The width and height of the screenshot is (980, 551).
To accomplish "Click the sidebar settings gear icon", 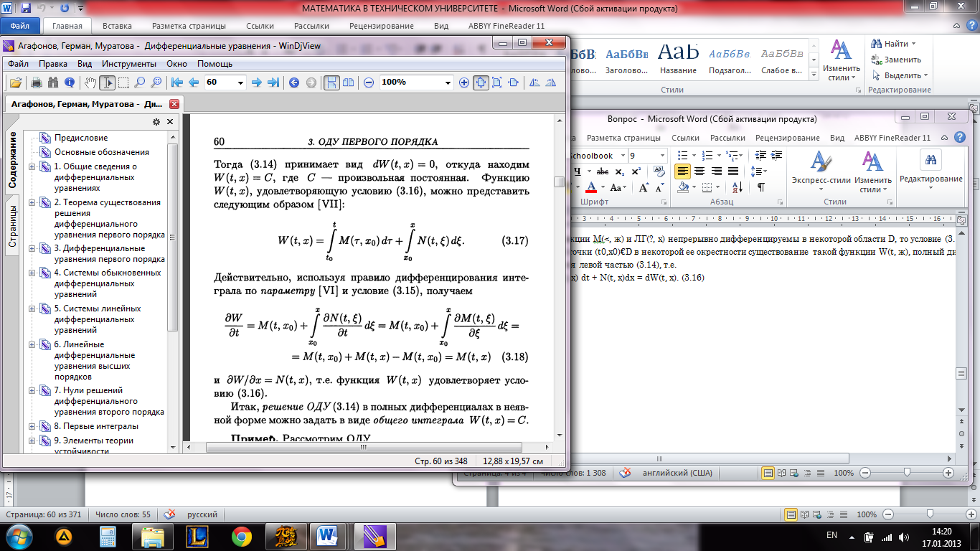I will tap(156, 122).
